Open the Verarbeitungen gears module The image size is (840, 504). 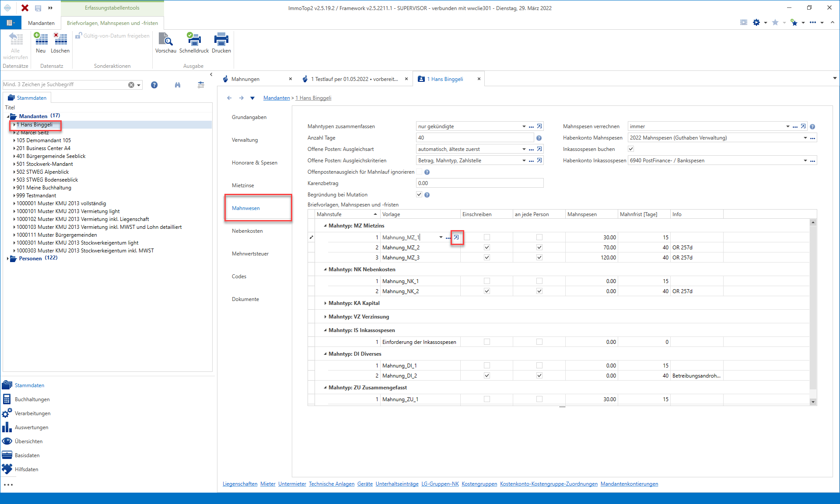point(27,413)
